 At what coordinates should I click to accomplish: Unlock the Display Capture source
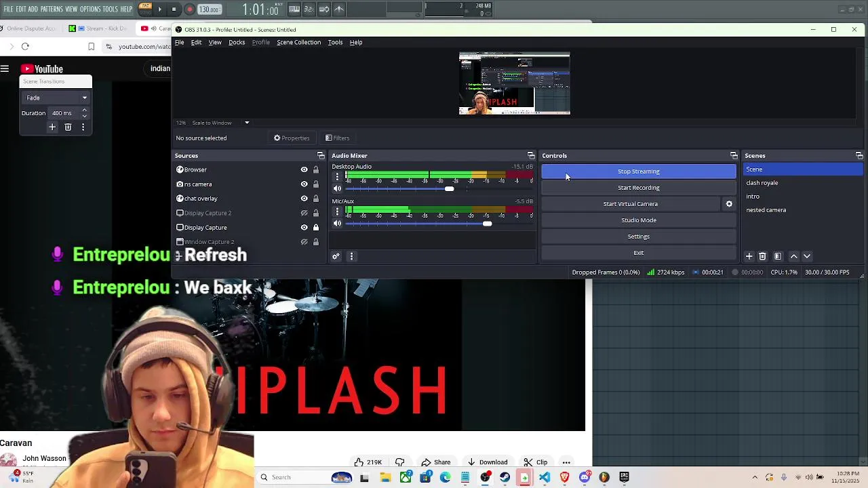pyautogui.click(x=315, y=227)
